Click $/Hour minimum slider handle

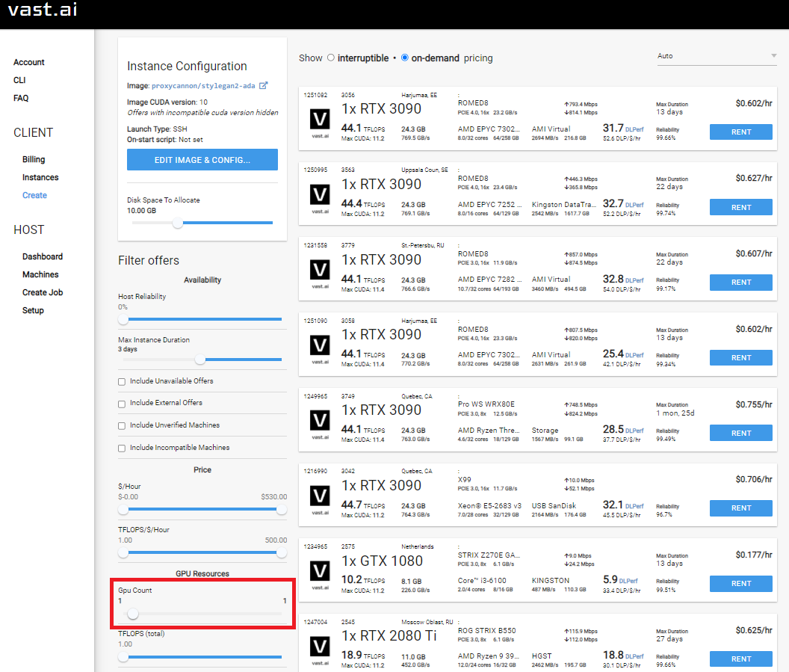click(x=123, y=509)
